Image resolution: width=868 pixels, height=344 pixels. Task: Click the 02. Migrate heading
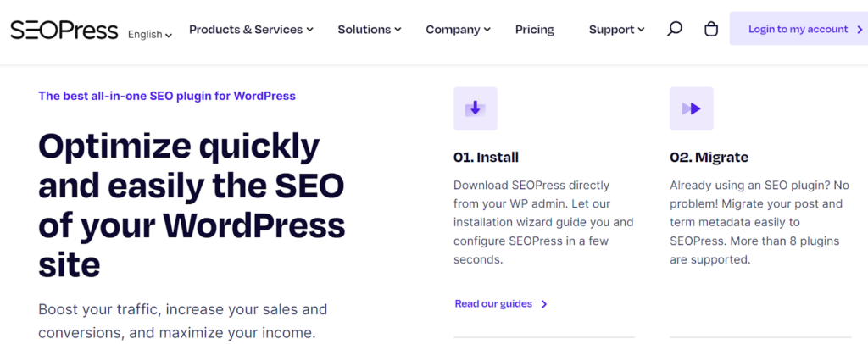pos(709,157)
